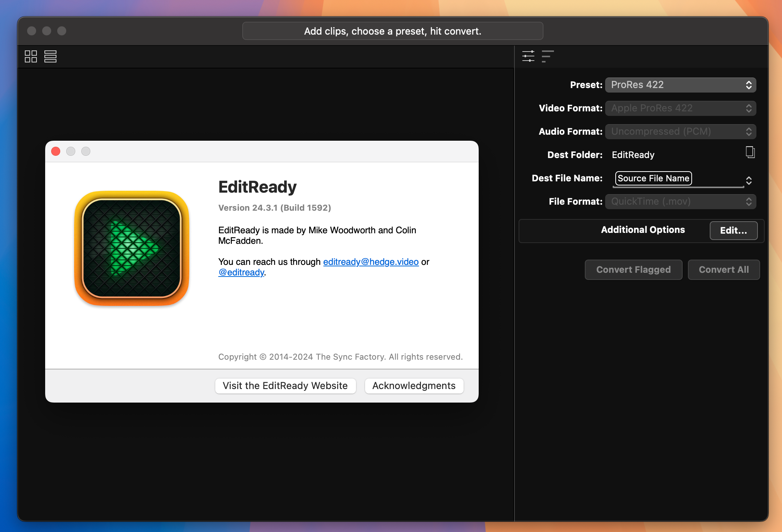Switch to list view of clips
The image size is (782, 532).
point(50,56)
